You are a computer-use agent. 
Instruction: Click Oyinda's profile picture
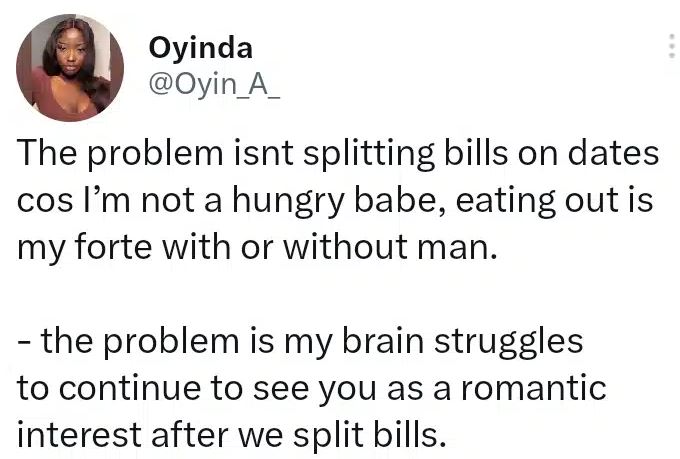point(71,66)
